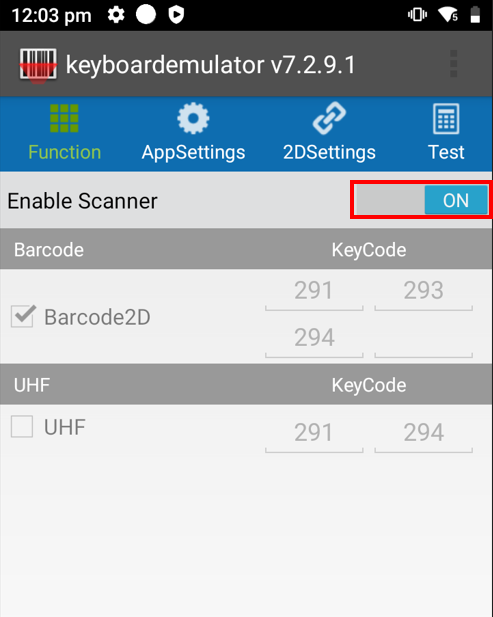This screenshot has height=617, width=493.
Task: Tap the vibrate mode status icon
Action: tap(417, 15)
